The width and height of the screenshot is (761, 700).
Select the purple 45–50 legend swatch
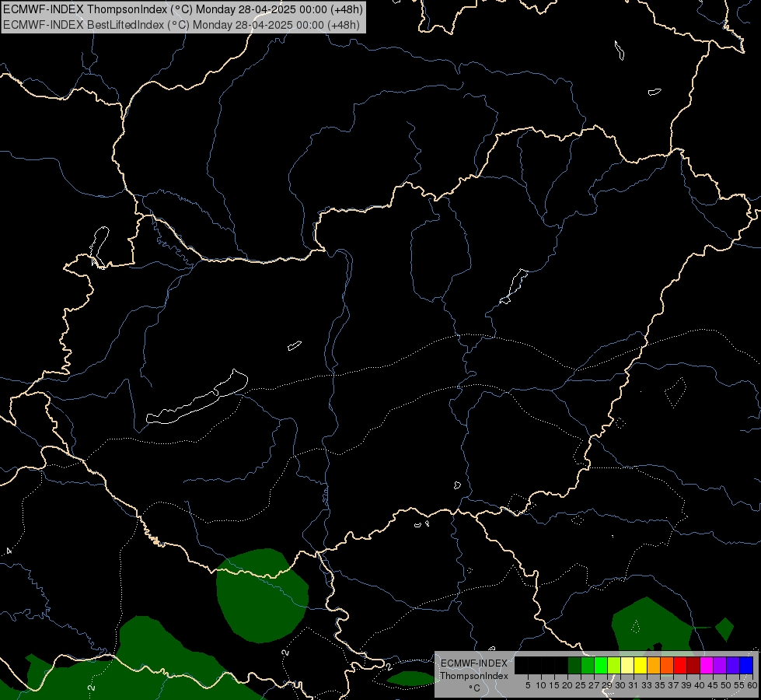(720, 665)
